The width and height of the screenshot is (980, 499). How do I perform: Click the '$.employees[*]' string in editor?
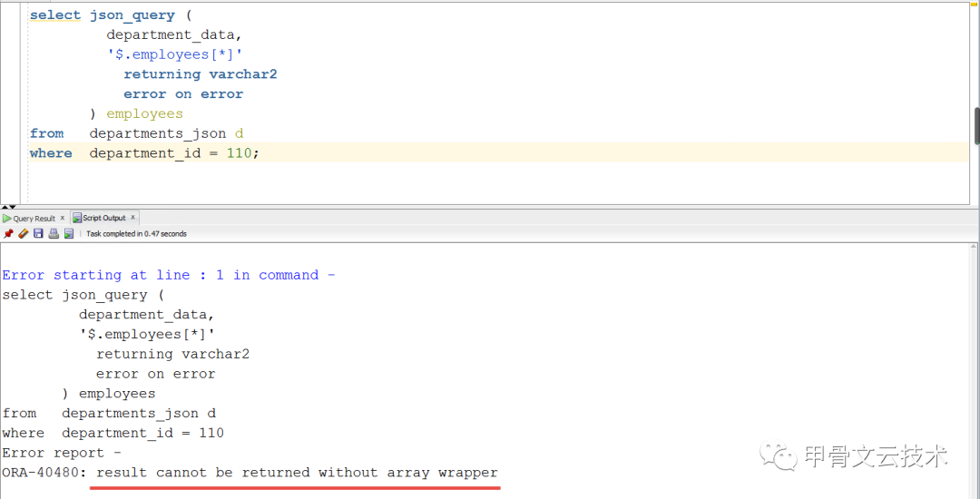pyautogui.click(x=174, y=54)
